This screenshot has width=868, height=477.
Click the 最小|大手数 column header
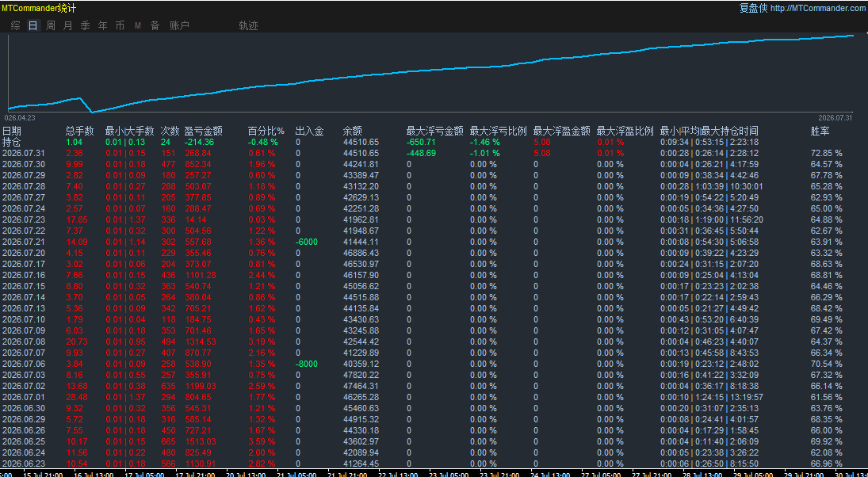(x=129, y=132)
